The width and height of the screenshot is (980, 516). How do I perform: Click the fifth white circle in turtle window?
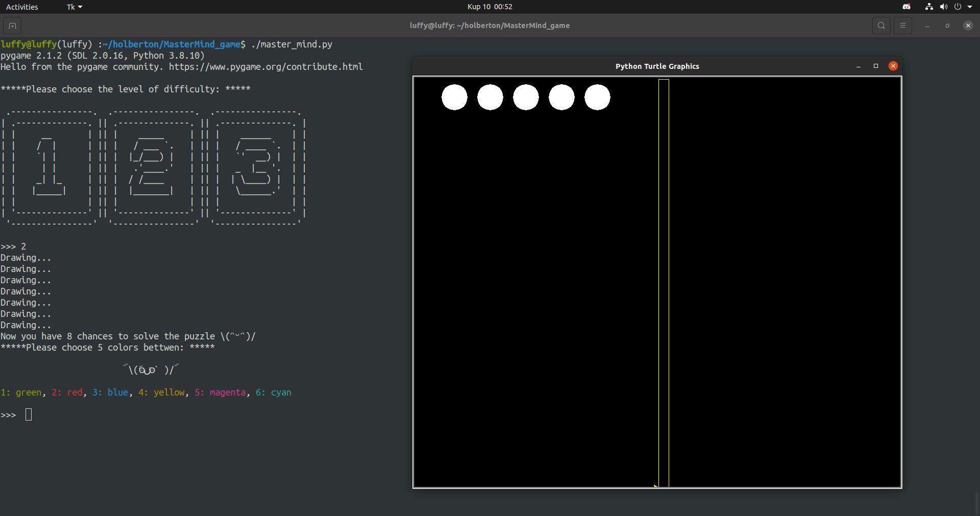pyautogui.click(x=597, y=97)
